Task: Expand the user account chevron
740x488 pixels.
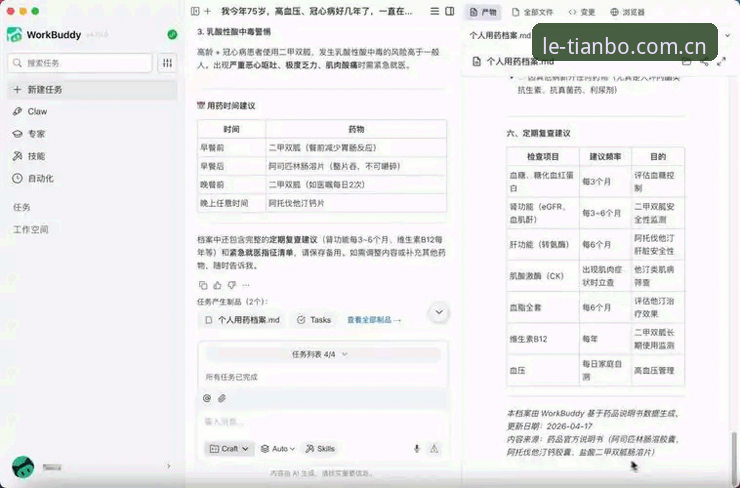Action: pos(169,466)
